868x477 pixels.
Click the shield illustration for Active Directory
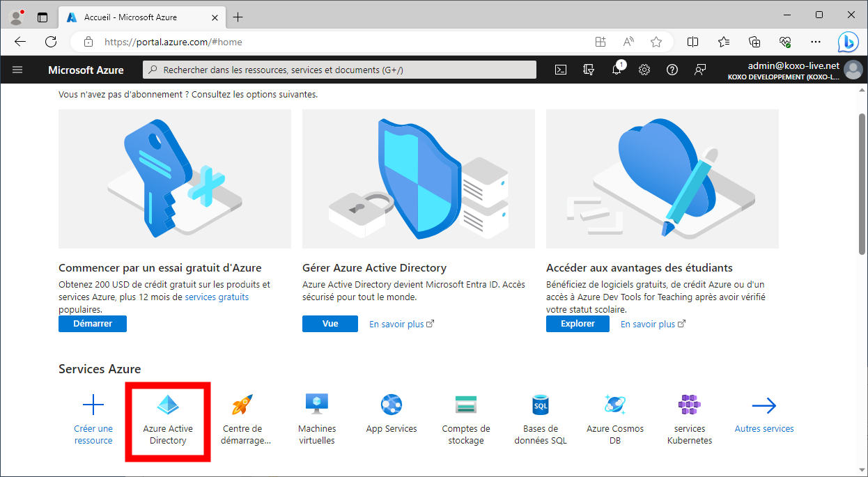419,179
